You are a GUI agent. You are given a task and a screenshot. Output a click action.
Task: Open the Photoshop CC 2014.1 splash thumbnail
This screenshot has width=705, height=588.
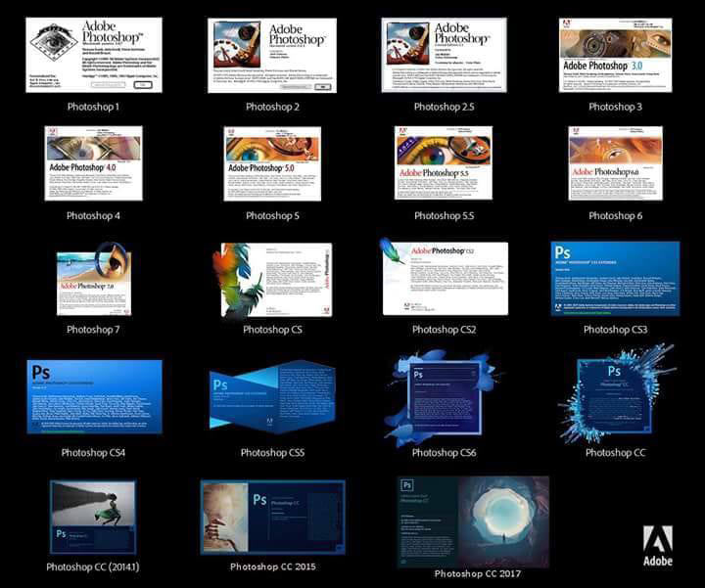[x=93, y=517]
